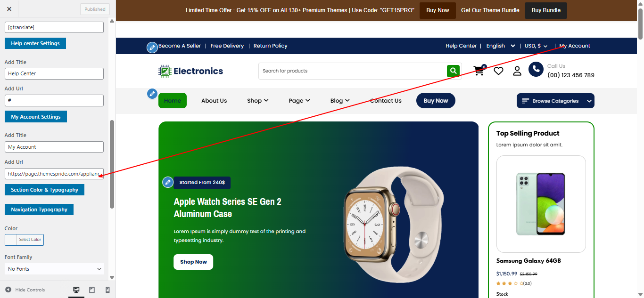Switch to tablet preview device icon
Screen dimensions: 644x298
[92, 290]
